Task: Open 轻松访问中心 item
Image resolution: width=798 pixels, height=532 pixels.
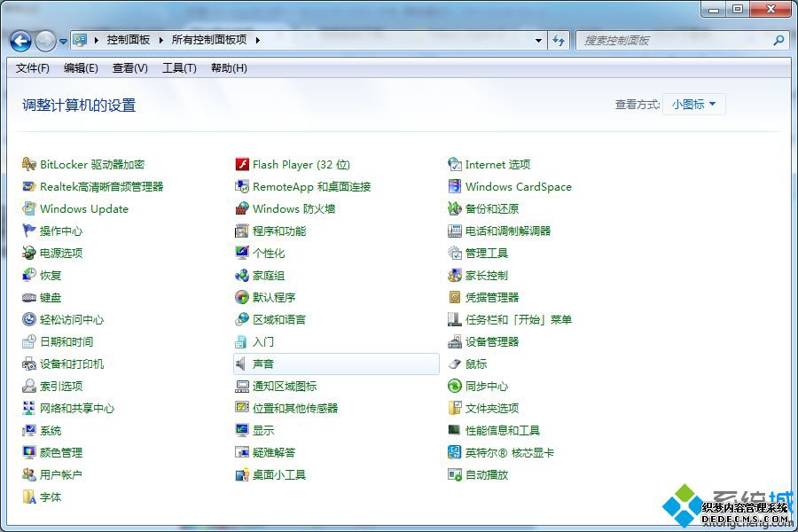Action: (x=63, y=320)
